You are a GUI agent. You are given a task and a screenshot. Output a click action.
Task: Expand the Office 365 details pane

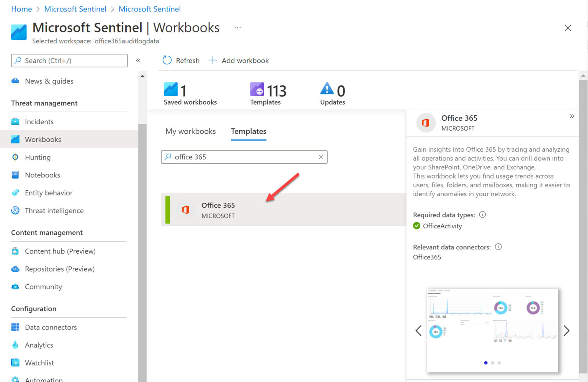coord(572,116)
